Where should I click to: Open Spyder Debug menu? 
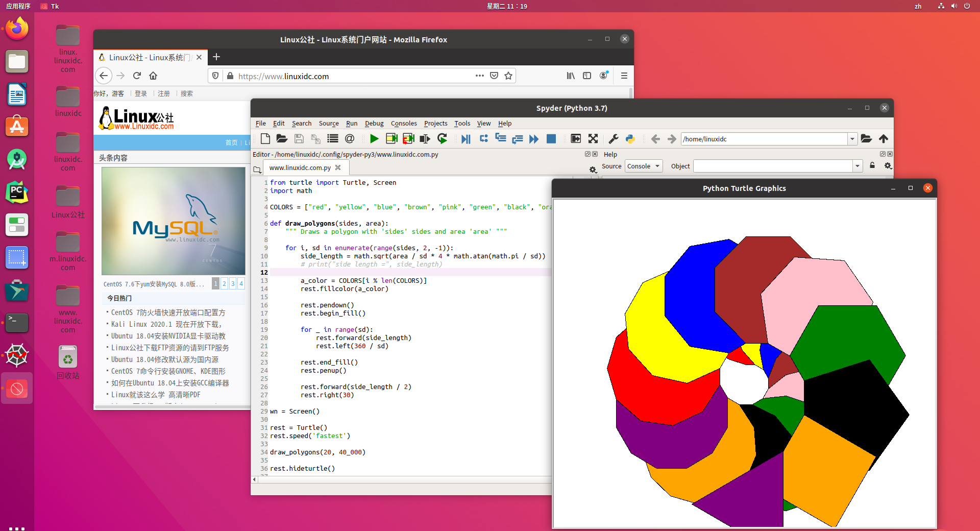(x=374, y=124)
